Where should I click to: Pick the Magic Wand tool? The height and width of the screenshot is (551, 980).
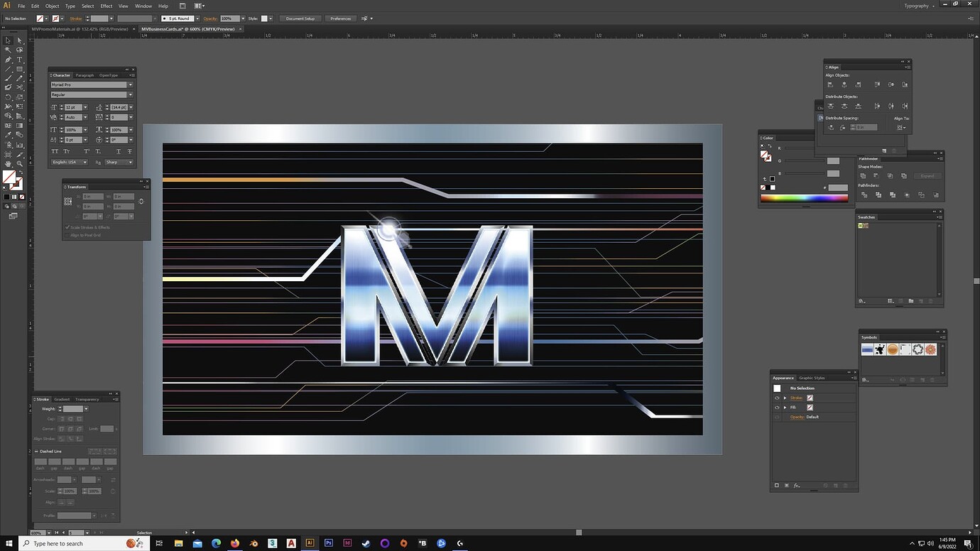(x=8, y=50)
